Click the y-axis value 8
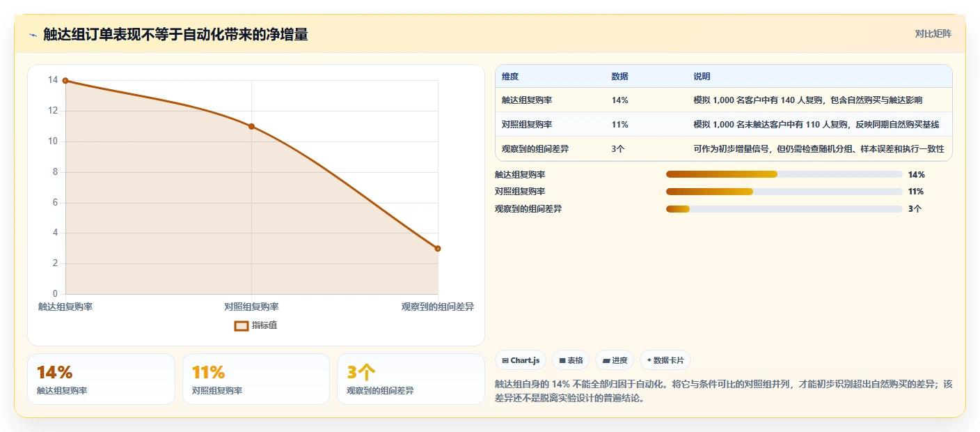The height and width of the screenshot is (432, 980). pos(55,172)
